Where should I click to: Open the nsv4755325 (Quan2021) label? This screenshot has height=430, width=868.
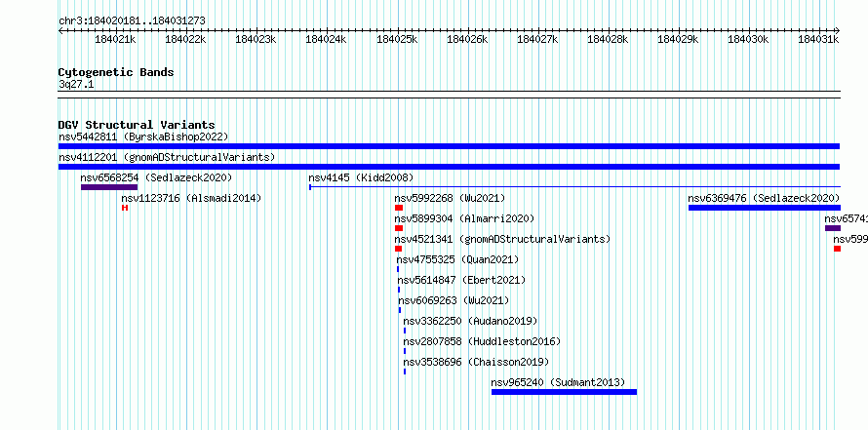tap(457, 259)
